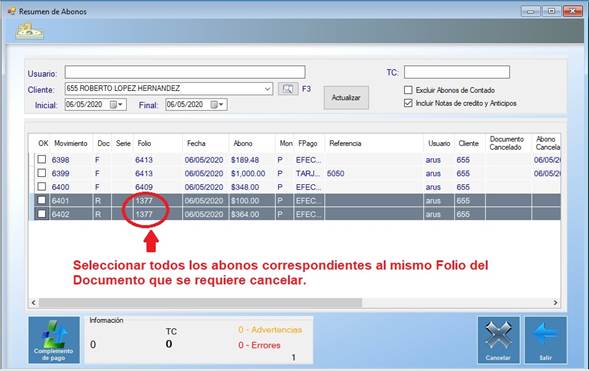Viewport: 589px width, 371px height.
Task: Click the Serie column header
Action: (x=123, y=143)
